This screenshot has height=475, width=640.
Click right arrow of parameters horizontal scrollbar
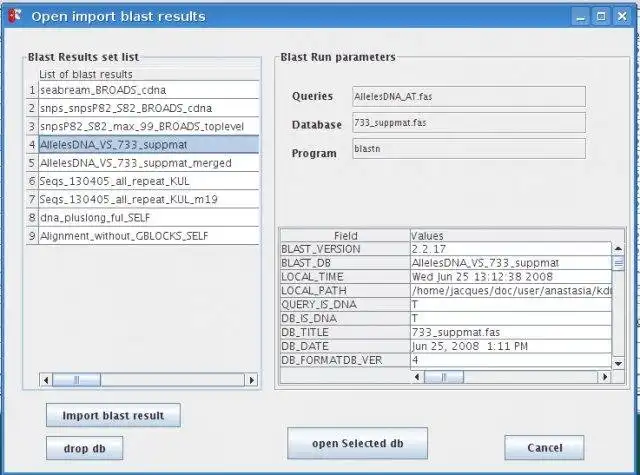point(604,377)
